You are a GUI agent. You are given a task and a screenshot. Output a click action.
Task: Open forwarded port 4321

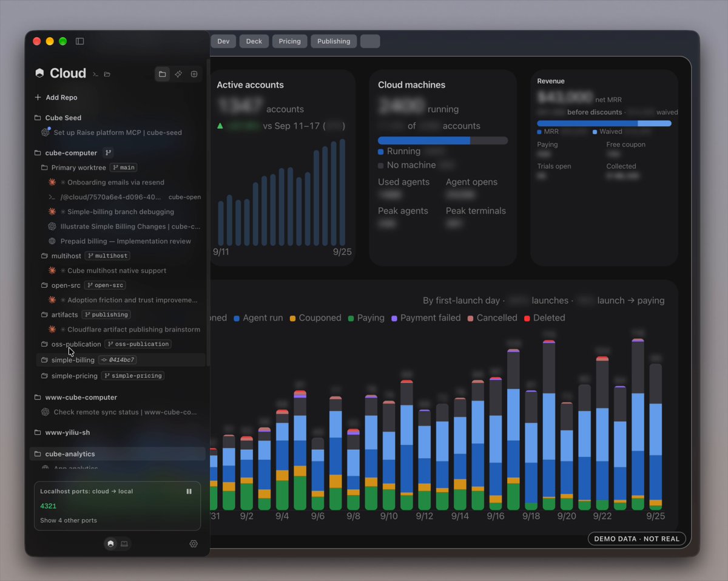pyautogui.click(x=49, y=506)
